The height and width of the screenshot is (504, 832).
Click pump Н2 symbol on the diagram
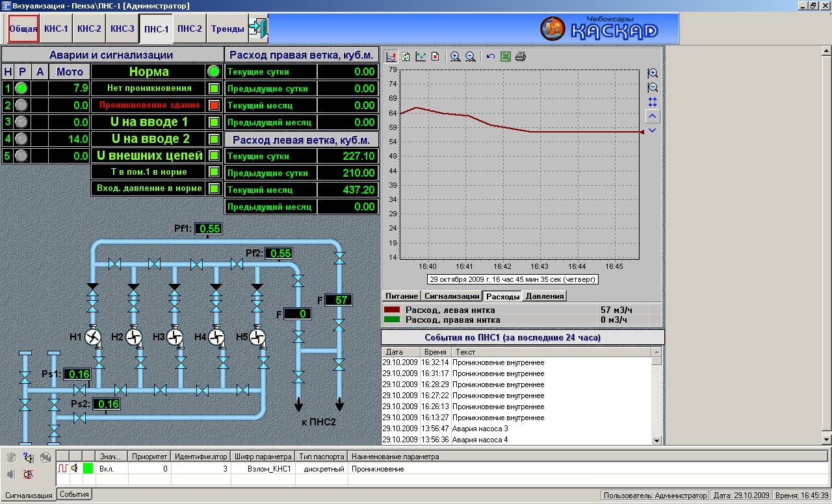pos(135,336)
